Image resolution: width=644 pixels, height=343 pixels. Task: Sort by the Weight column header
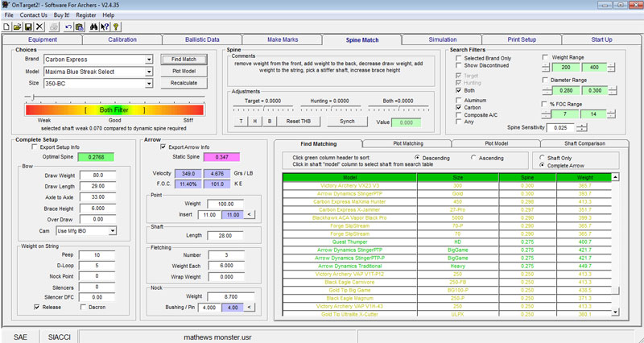pos(584,178)
